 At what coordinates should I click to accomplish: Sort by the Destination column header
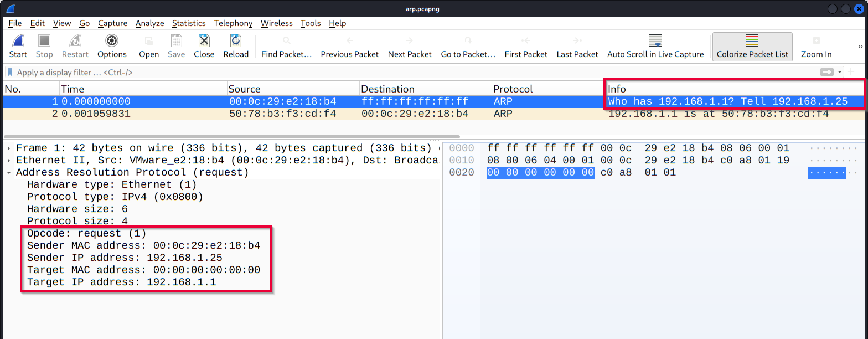(x=426, y=89)
